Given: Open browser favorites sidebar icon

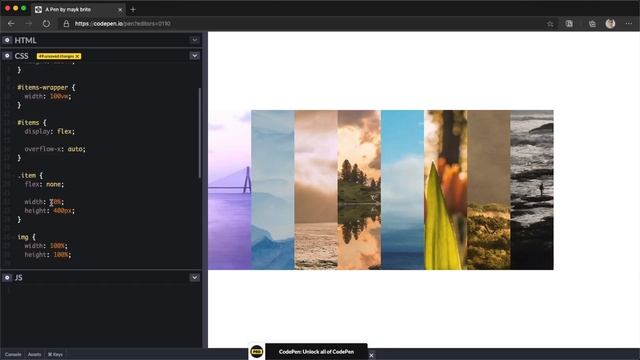Looking at the screenshot, I should (x=569, y=24).
